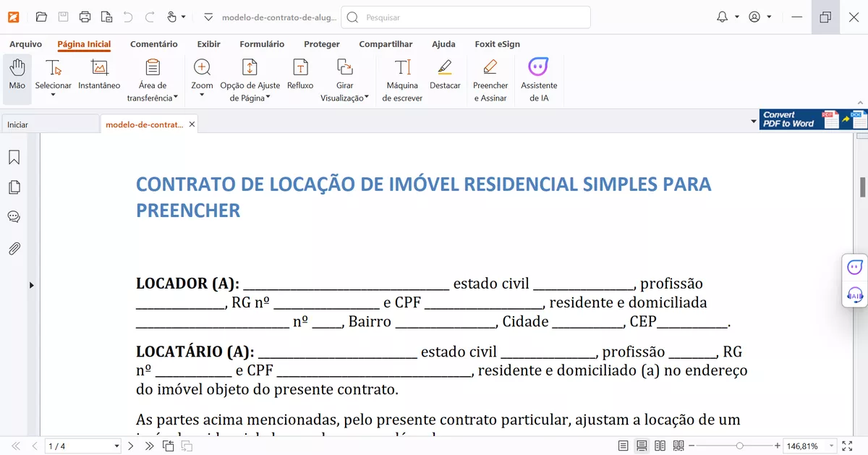Open the Attachments paperclip panel
Screen dimensions: 868x455
tap(14, 248)
